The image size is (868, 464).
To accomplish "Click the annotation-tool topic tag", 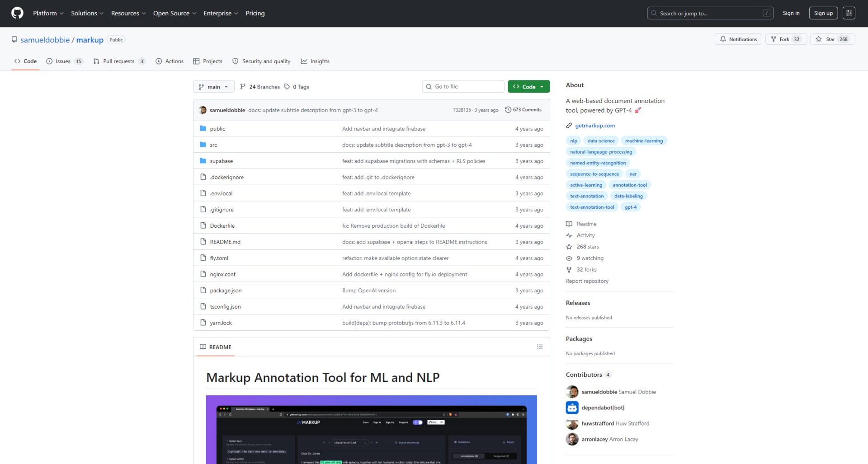I will 630,185.
